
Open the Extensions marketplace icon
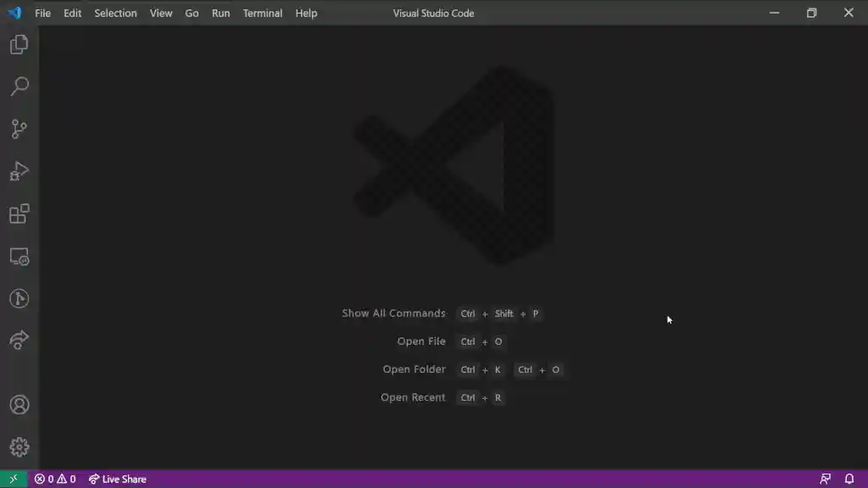point(19,213)
